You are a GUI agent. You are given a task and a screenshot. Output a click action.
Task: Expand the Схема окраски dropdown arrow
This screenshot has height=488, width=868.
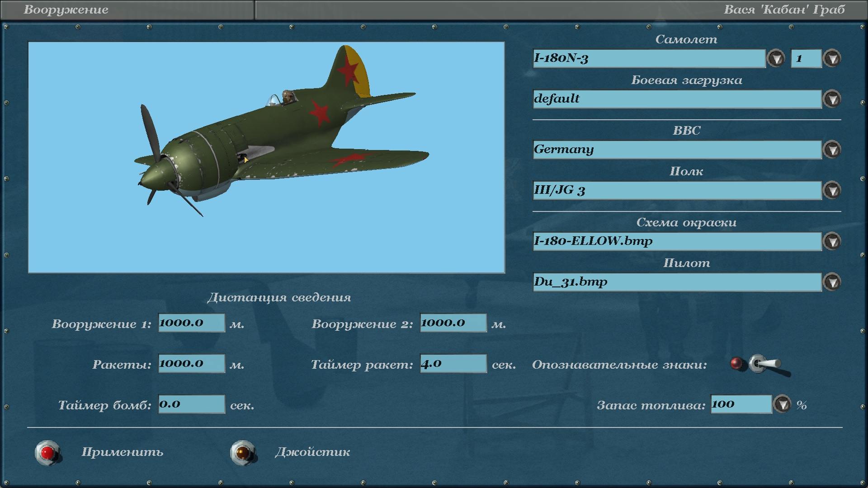832,241
